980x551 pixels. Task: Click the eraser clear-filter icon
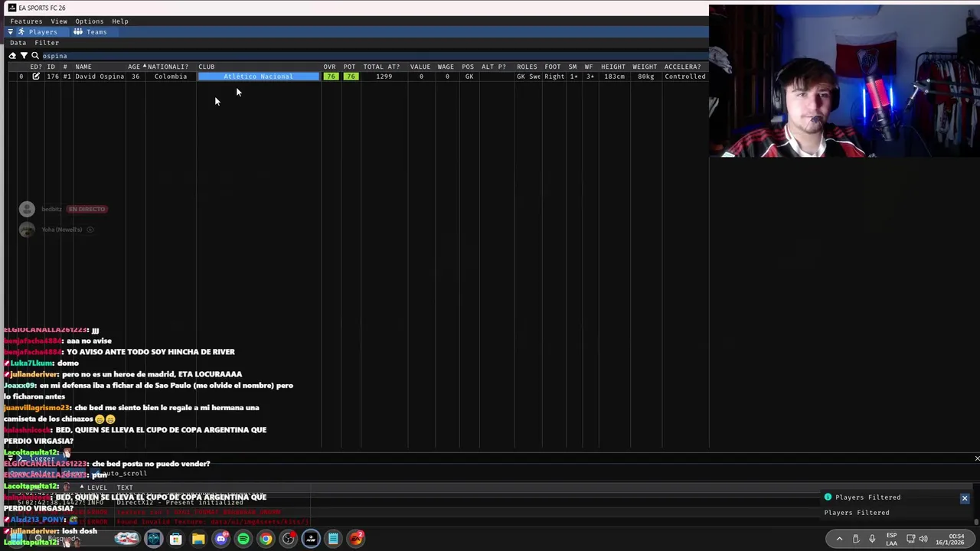point(12,56)
